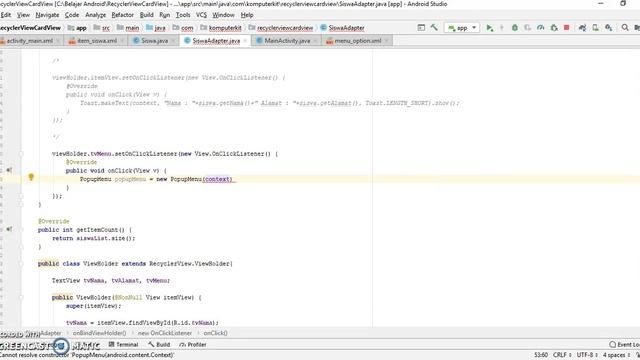Click the java breadcrumb folder

pyautogui.click(x=156, y=28)
